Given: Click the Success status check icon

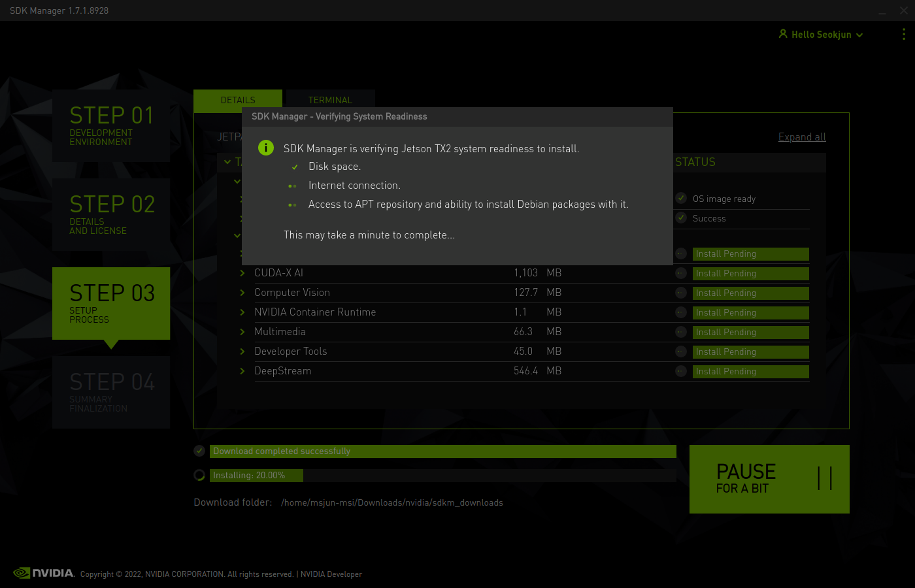Looking at the screenshot, I should [681, 218].
